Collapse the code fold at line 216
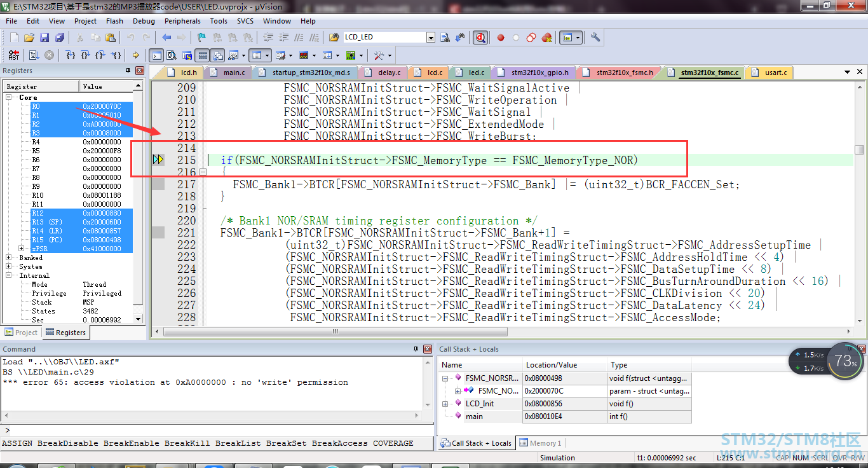 pyautogui.click(x=203, y=172)
